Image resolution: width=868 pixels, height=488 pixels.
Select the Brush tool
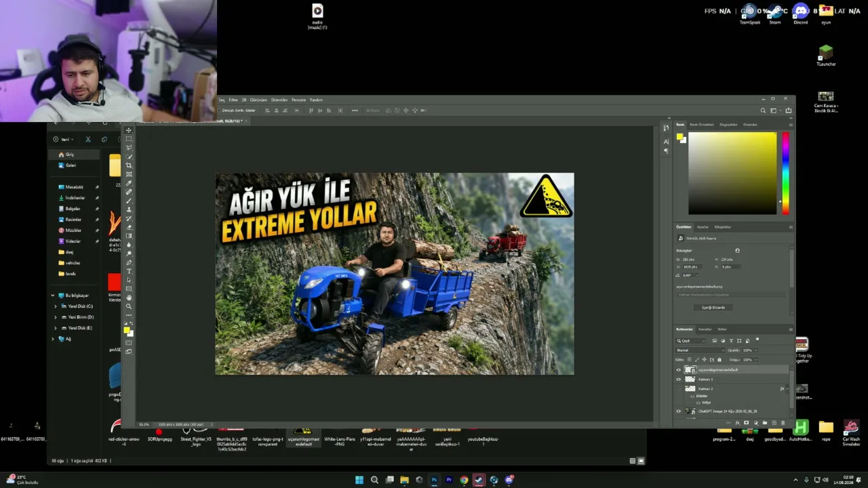[x=129, y=201]
